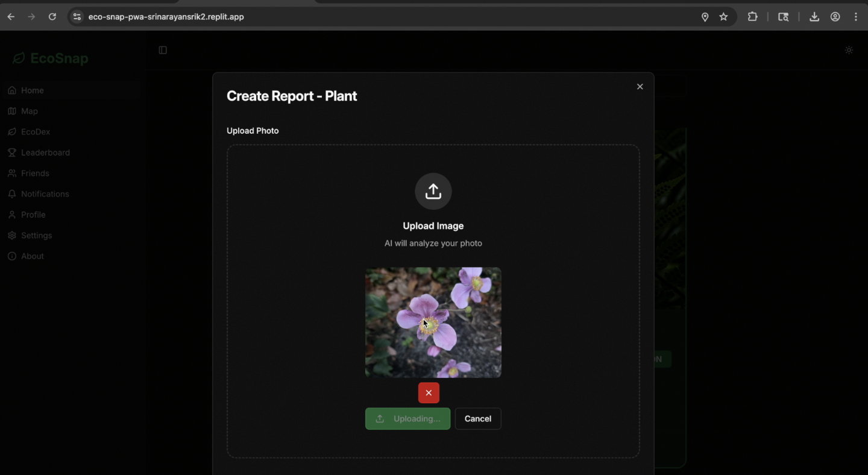Remove photo with red X button
This screenshot has height=475, width=868.
click(x=429, y=392)
